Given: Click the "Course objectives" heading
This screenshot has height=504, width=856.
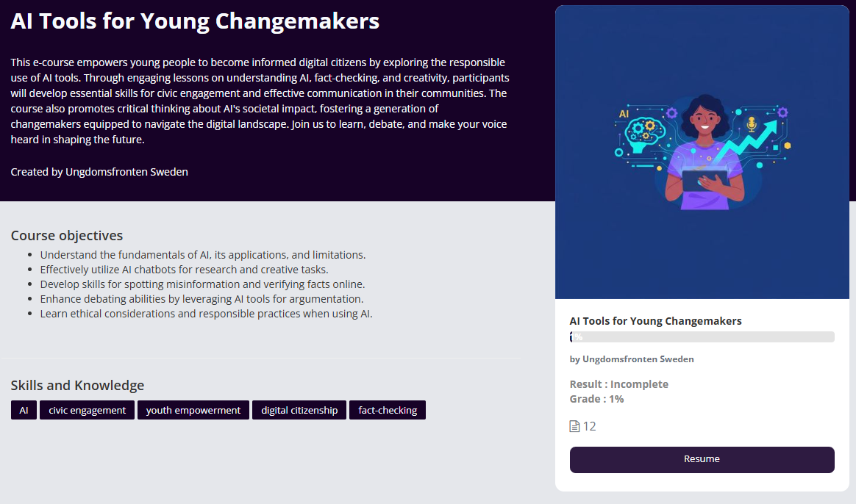Looking at the screenshot, I should 67,236.
